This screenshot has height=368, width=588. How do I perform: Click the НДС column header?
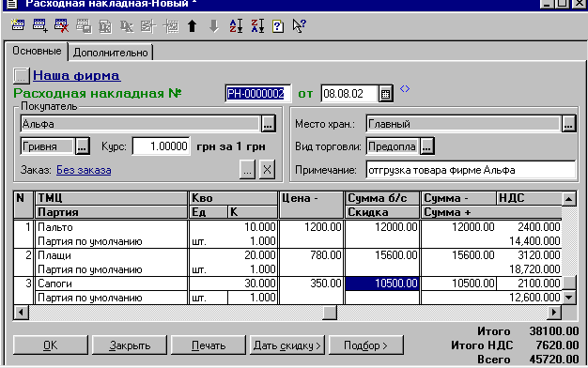pos(529,198)
